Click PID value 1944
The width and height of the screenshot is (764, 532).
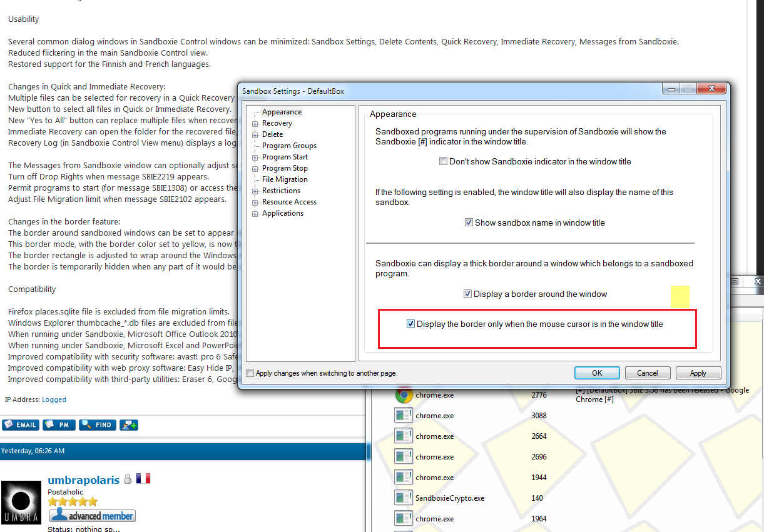tap(539, 478)
